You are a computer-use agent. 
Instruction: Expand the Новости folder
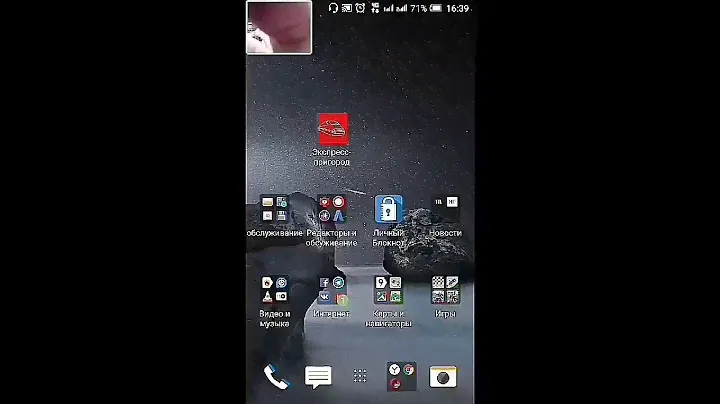(445, 210)
